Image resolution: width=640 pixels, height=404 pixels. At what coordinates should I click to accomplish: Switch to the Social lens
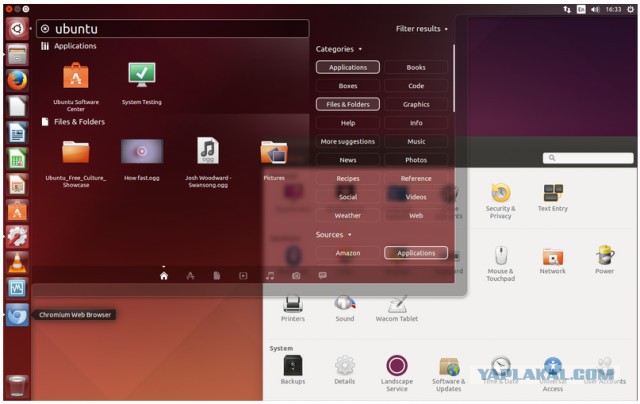click(322, 276)
